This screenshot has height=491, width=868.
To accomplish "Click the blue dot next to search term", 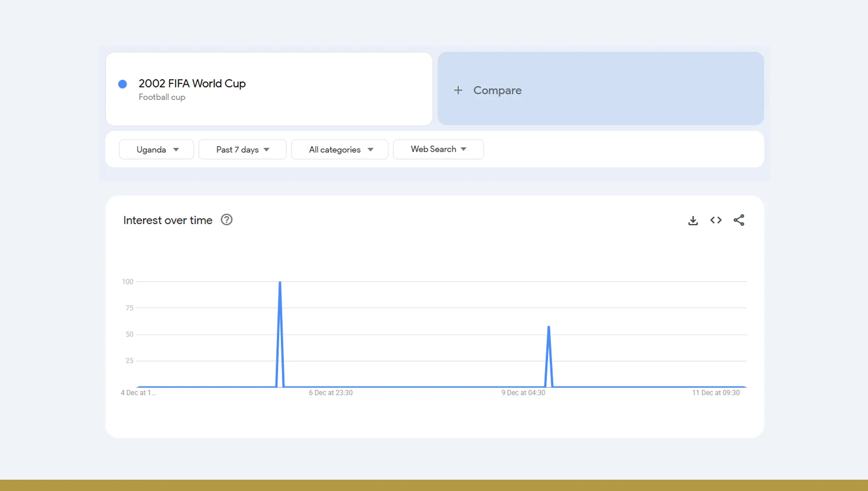I will click(123, 84).
